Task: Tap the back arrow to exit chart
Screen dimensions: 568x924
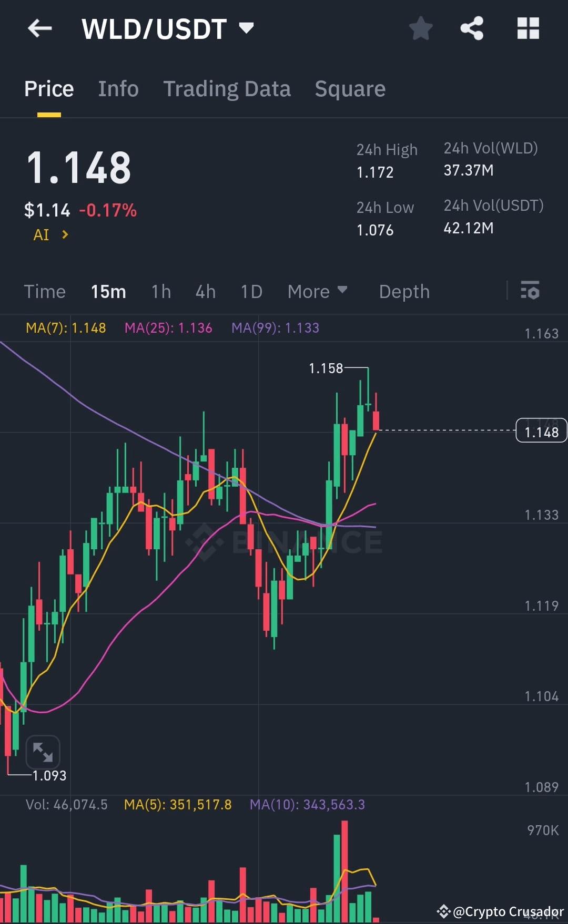Action: [40, 28]
